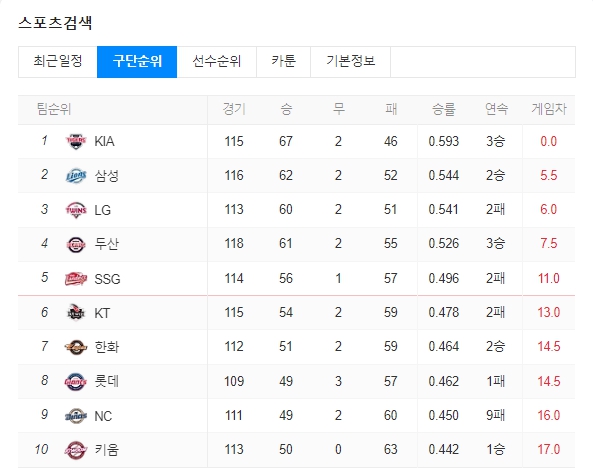Click NC's win rate 0.450
The height and width of the screenshot is (474, 593).
point(444,415)
